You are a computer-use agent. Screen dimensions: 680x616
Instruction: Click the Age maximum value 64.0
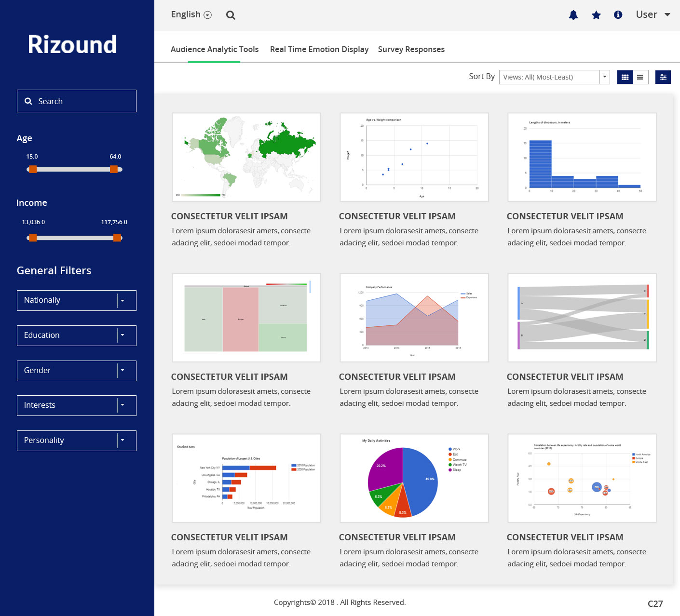pyautogui.click(x=115, y=157)
